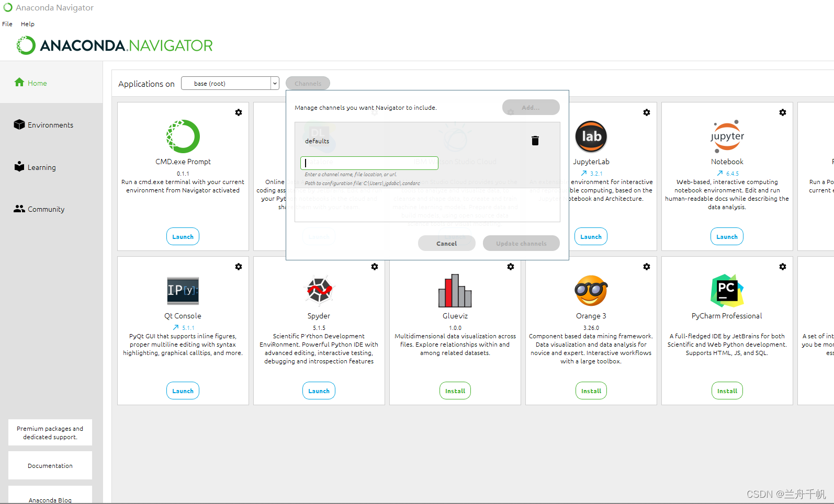
Task: Switch to the Environments tab
Action: coord(51,124)
